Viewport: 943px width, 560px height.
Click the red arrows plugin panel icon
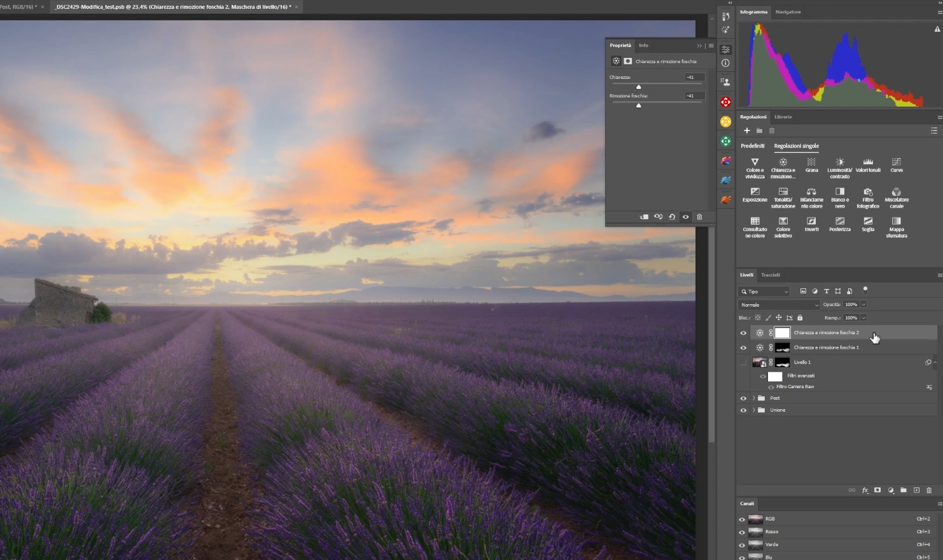click(x=725, y=102)
